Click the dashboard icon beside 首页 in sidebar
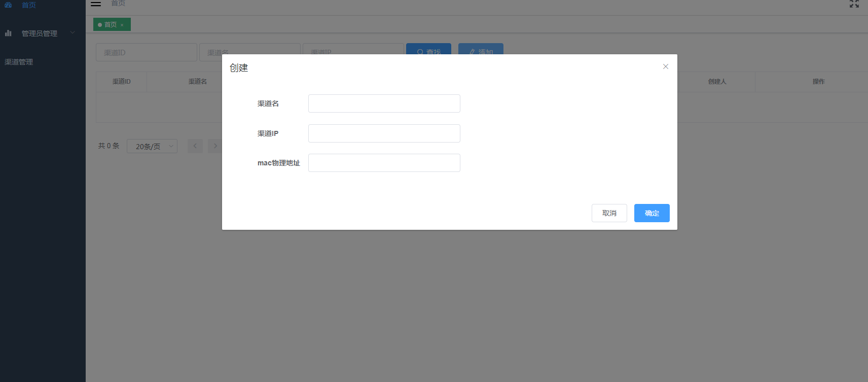This screenshot has height=382, width=868. click(8, 5)
